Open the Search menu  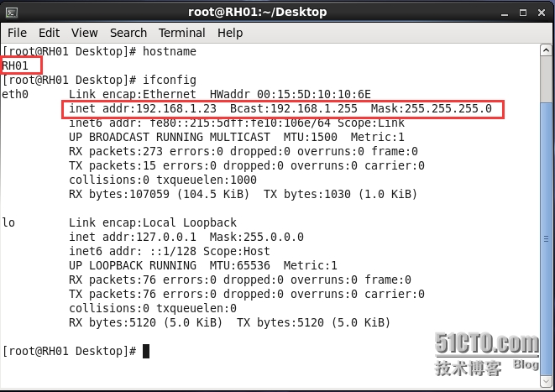pos(128,33)
